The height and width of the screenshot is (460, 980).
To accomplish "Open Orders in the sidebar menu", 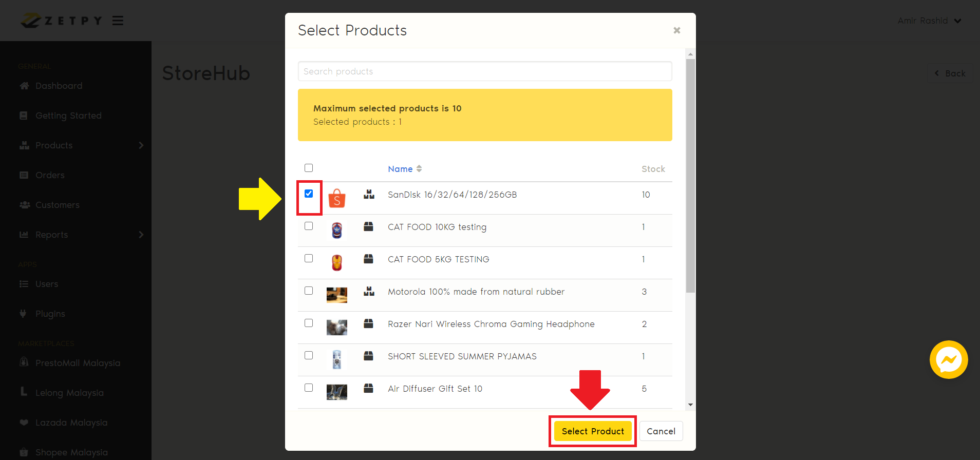I will pos(50,175).
